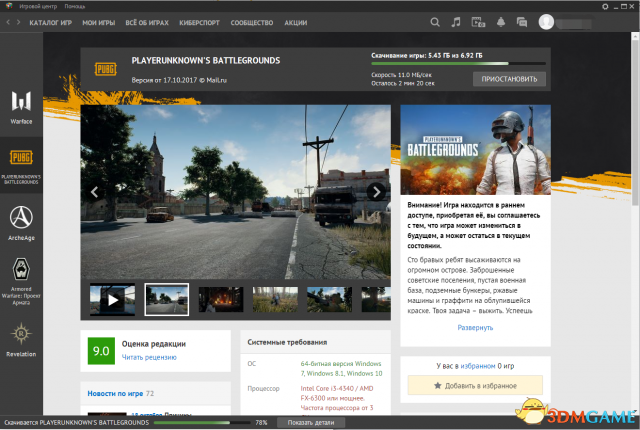Screen dimensions: 640x430
Task: Click Добавить в избранное button
Action: tap(475, 386)
